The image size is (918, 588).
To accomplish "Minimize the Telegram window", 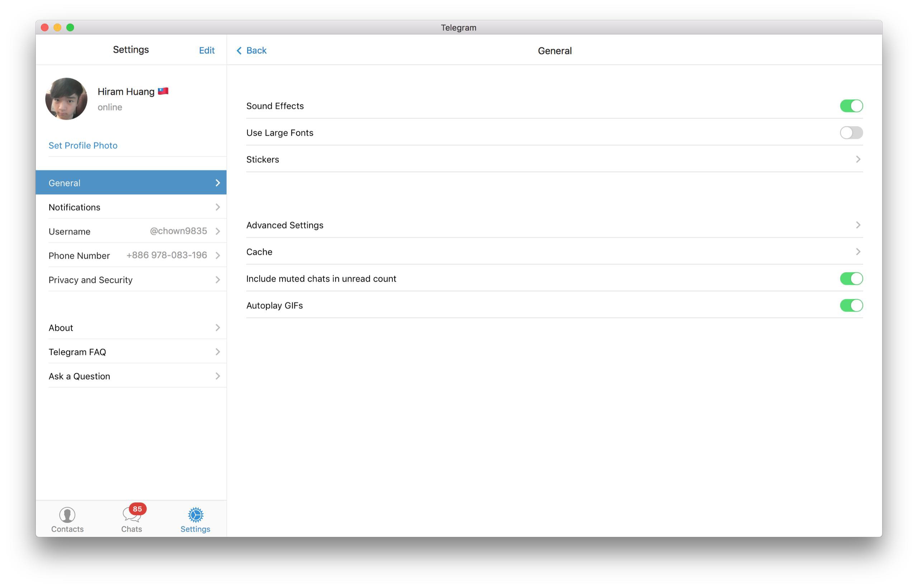I will (57, 28).
